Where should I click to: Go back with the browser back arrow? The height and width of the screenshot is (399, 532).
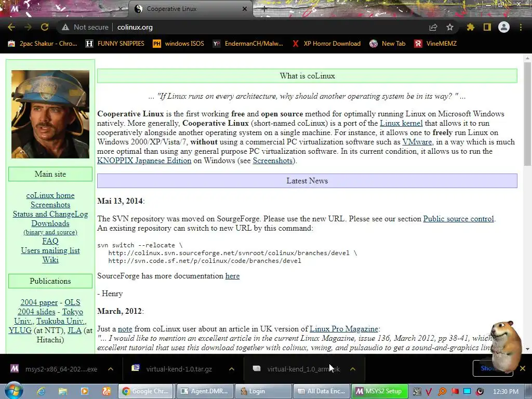pos(11,27)
